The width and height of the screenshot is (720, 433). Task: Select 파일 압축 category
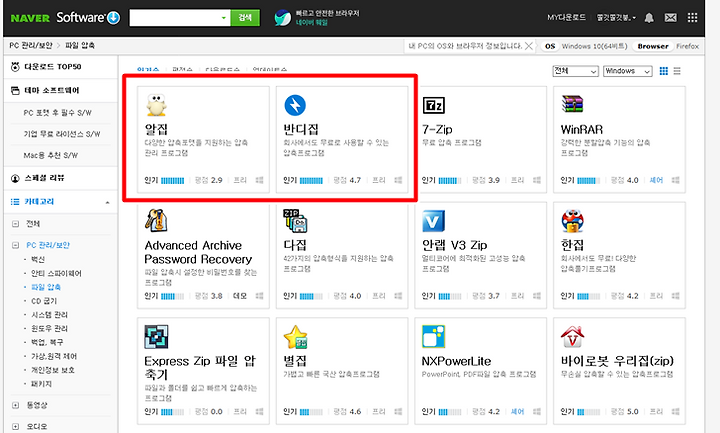[x=45, y=287]
